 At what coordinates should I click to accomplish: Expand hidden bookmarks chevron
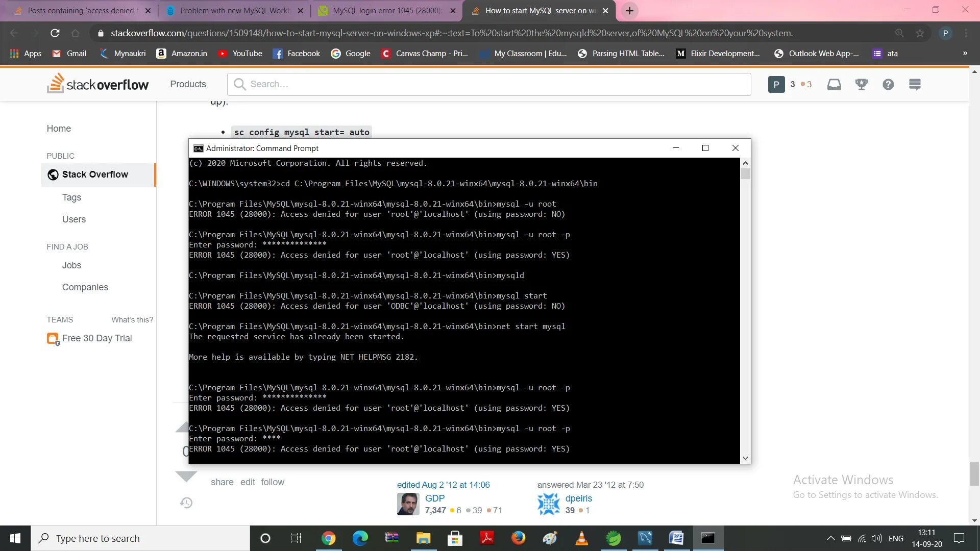(x=965, y=53)
